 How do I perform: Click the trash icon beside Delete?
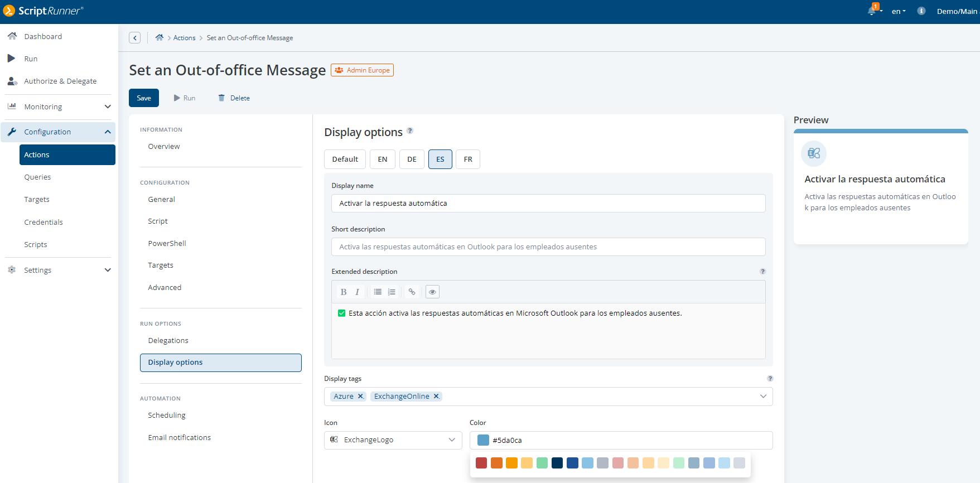tap(221, 98)
